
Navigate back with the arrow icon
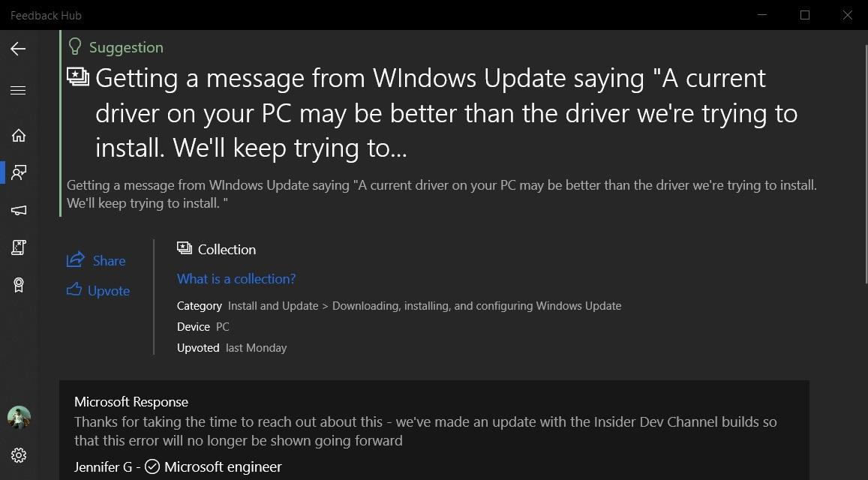[x=17, y=49]
